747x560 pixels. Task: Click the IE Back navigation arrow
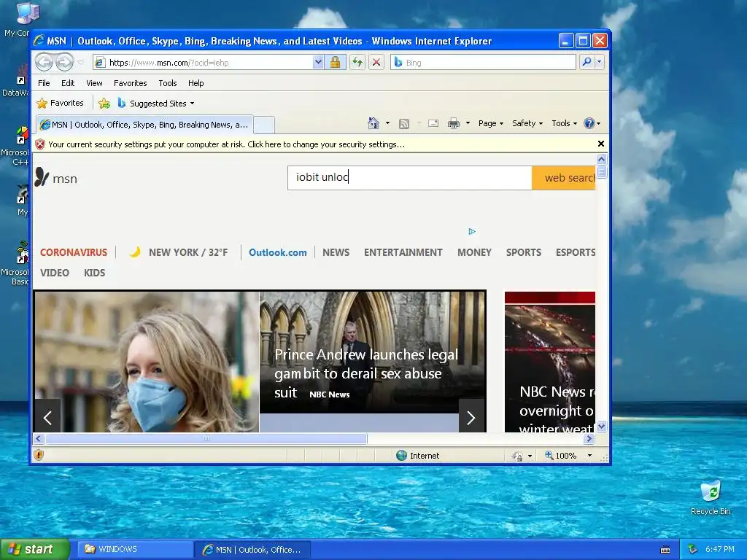(x=44, y=63)
